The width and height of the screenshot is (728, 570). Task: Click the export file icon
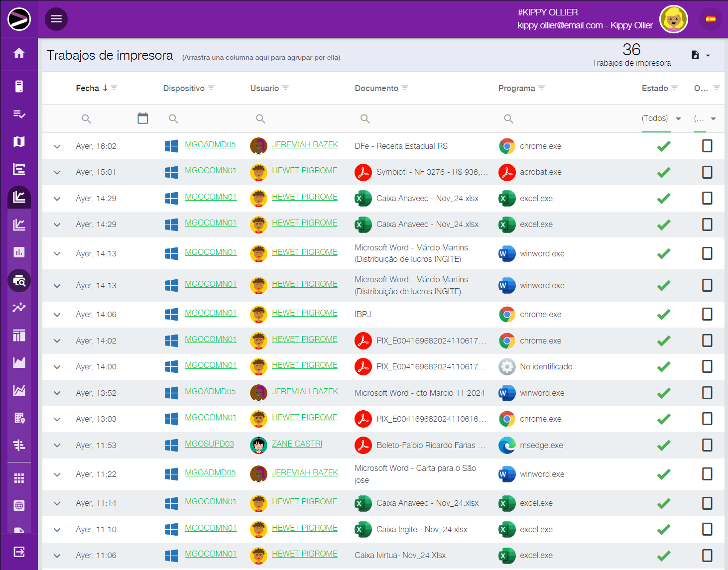pos(696,55)
